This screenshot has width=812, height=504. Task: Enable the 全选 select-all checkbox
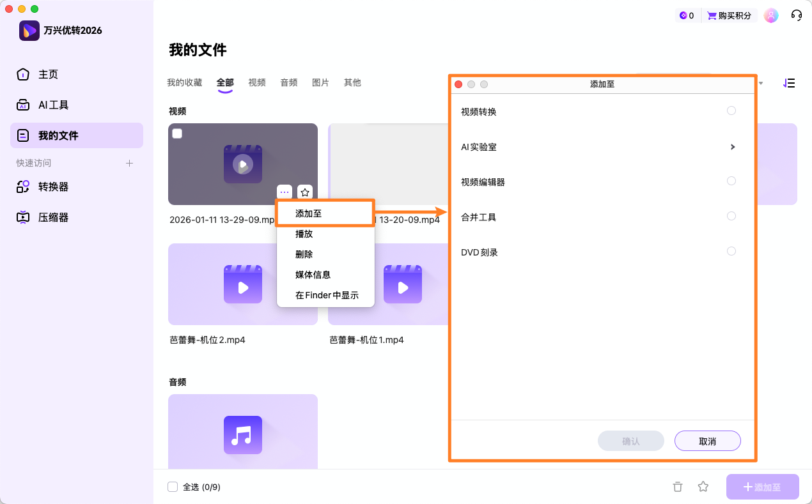tap(173, 486)
